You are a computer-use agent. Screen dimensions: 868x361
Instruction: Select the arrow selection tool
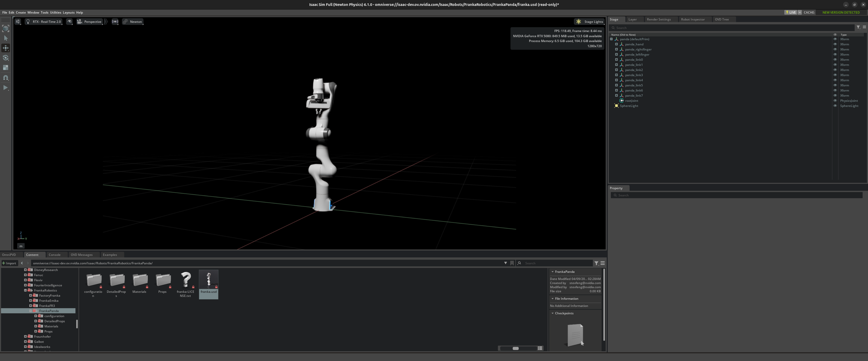6,38
